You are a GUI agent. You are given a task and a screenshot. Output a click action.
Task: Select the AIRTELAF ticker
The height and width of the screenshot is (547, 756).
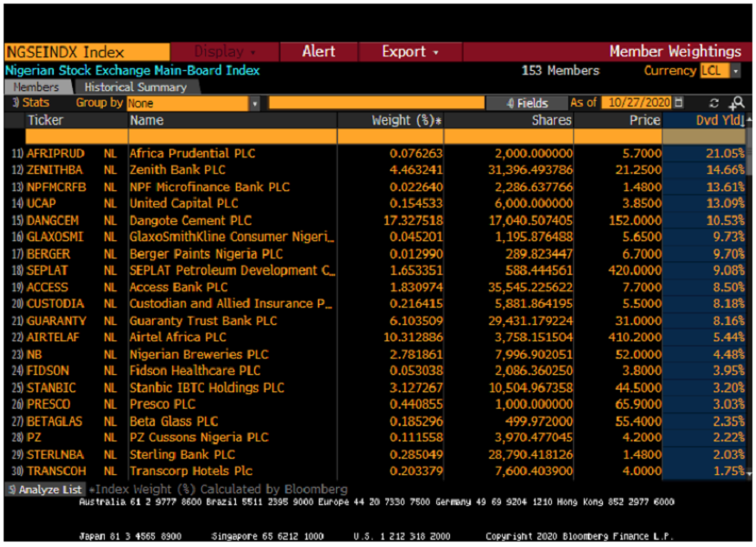tap(53, 338)
